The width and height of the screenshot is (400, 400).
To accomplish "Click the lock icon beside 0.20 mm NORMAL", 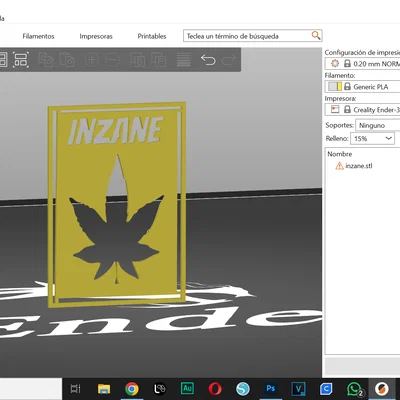I will 347,63.
